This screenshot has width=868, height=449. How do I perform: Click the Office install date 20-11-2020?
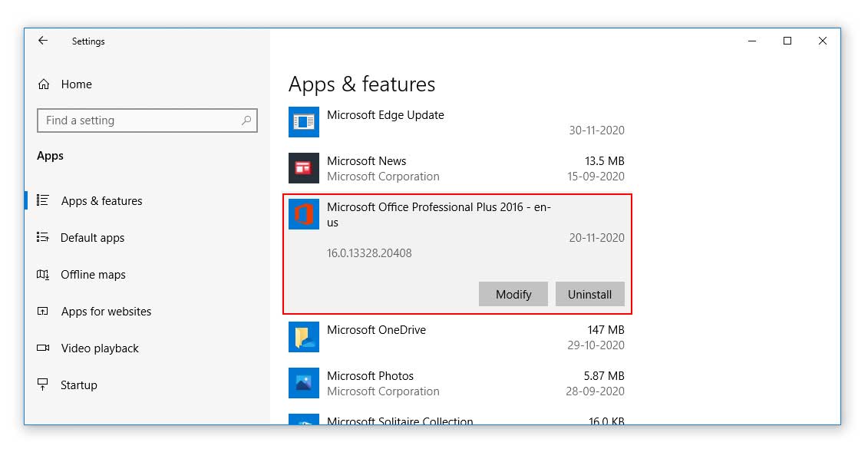tap(597, 237)
